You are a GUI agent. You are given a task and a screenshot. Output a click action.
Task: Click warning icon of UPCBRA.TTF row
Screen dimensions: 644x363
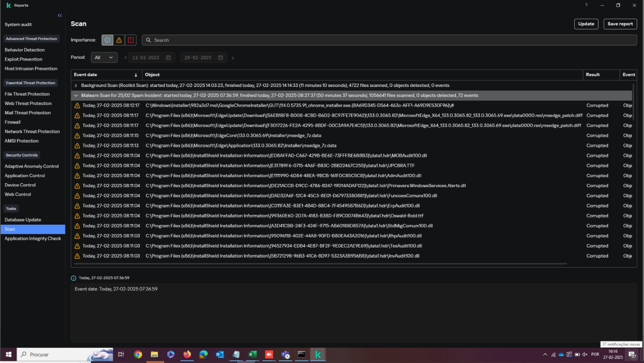pos(77,166)
